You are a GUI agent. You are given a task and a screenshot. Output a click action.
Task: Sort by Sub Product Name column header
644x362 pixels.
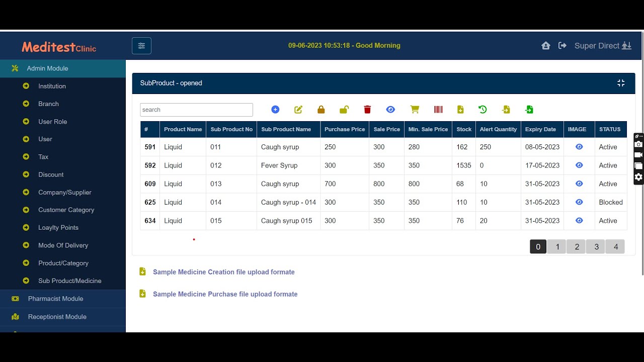tap(288, 129)
